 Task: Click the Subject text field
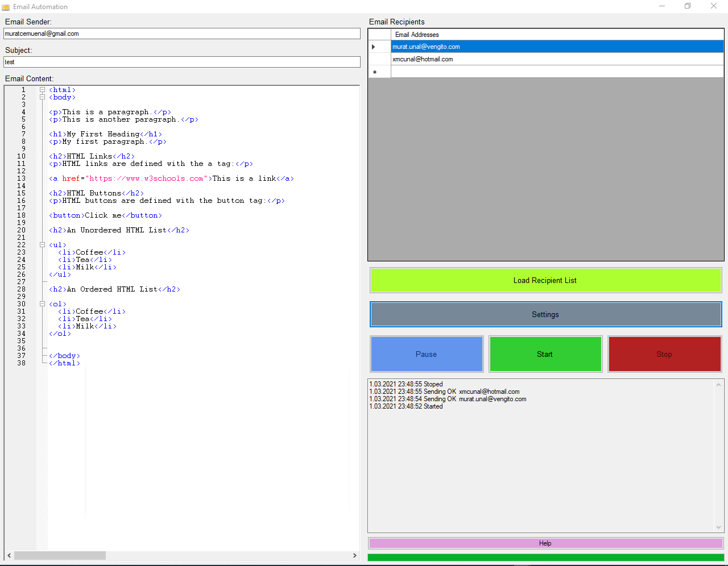tap(182, 62)
